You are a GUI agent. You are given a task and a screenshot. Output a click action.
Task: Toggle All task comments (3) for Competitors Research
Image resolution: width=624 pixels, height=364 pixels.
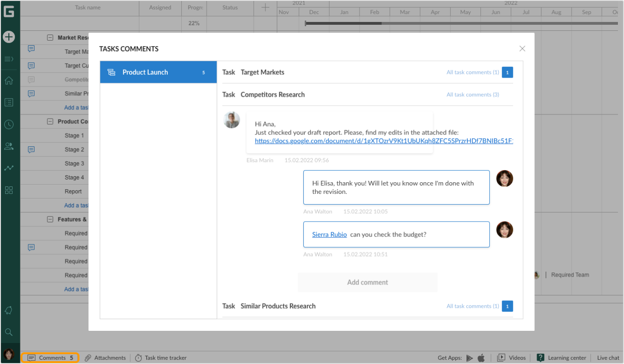coord(473,94)
